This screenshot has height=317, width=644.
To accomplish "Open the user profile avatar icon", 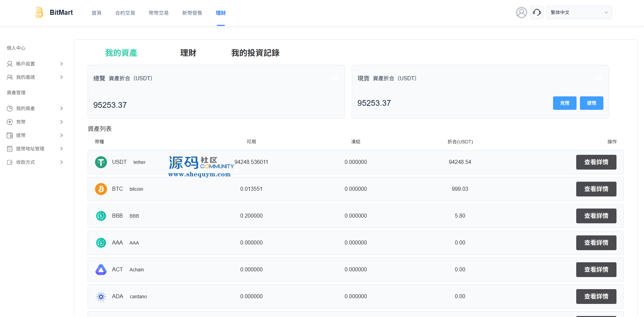I will (x=521, y=12).
